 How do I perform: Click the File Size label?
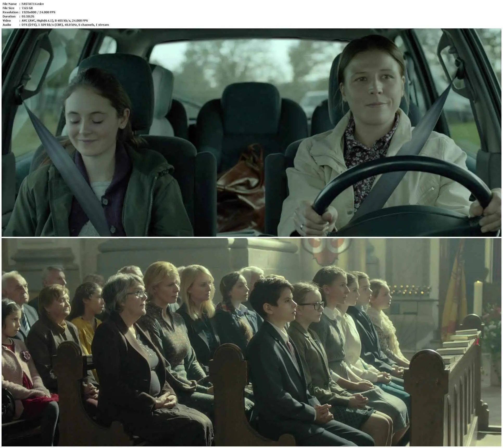9,8
